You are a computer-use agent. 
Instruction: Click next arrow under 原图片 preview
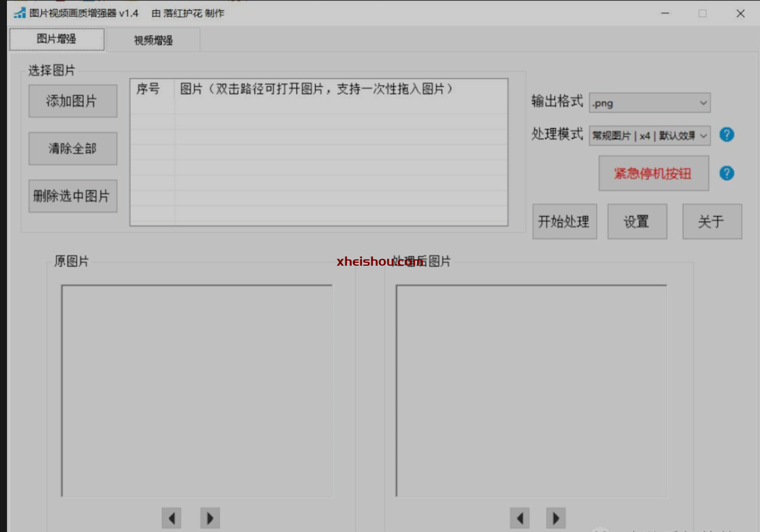click(x=210, y=518)
